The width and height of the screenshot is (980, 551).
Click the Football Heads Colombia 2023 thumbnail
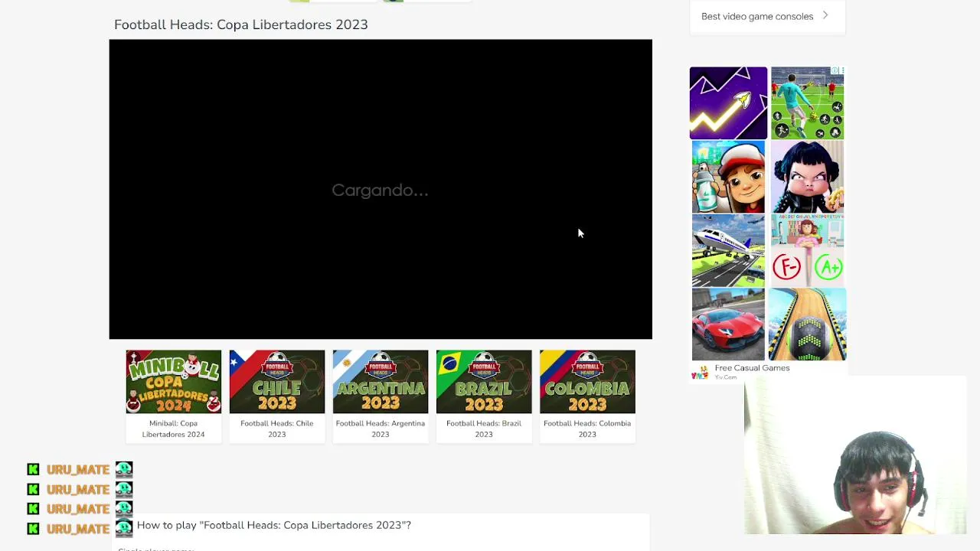(587, 382)
